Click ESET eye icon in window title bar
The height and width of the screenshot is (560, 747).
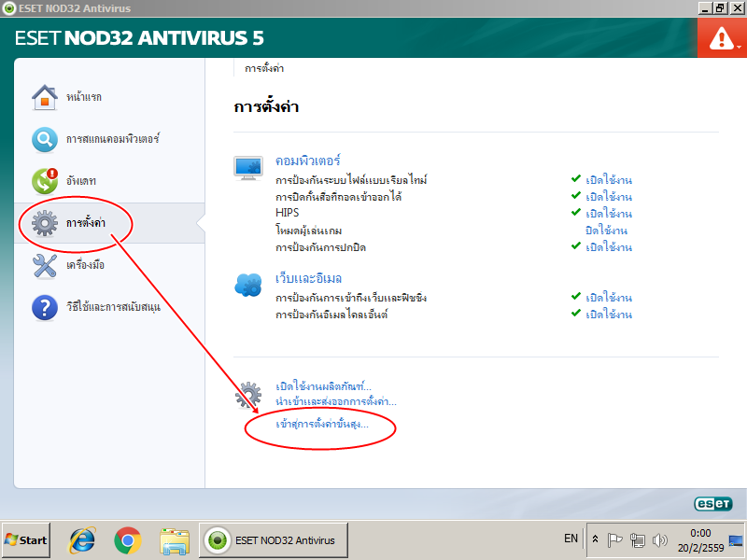[x=9, y=8]
